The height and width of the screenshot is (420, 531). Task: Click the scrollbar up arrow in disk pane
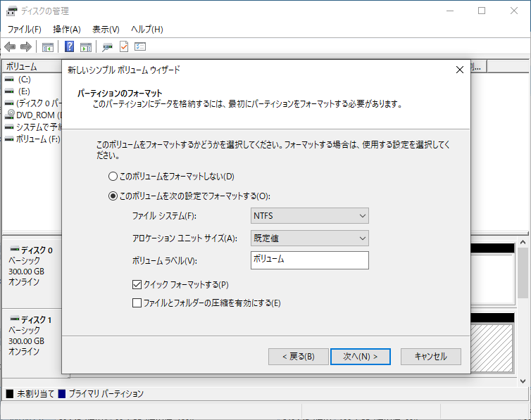pos(523,242)
